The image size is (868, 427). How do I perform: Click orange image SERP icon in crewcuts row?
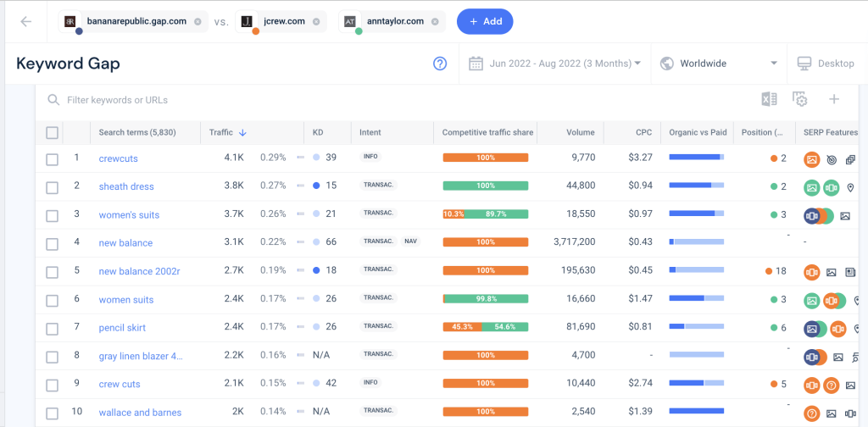tap(811, 160)
